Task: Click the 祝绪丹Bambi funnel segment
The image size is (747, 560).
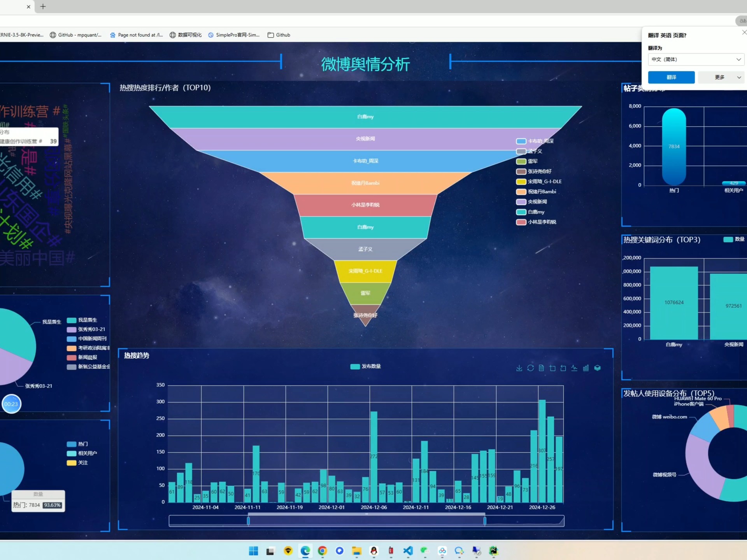Action: click(x=365, y=183)
